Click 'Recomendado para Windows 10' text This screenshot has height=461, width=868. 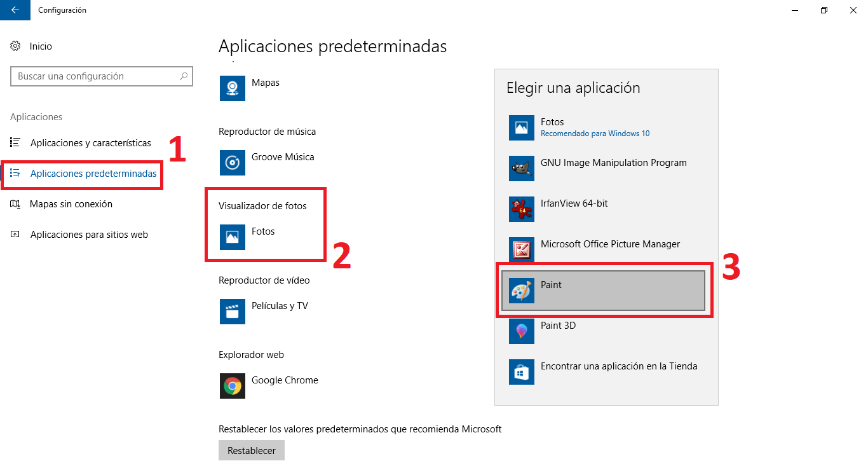click(x=595, y=134)
